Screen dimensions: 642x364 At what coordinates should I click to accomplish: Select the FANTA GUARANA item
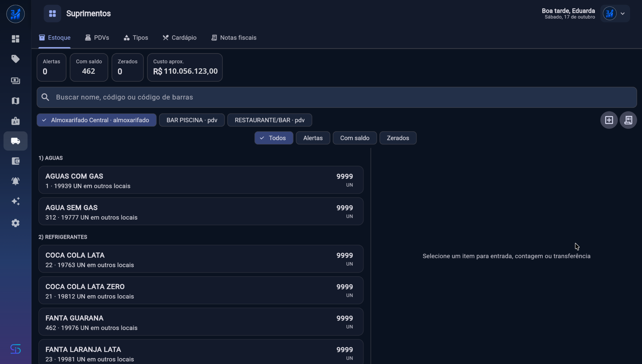point(201,322)
